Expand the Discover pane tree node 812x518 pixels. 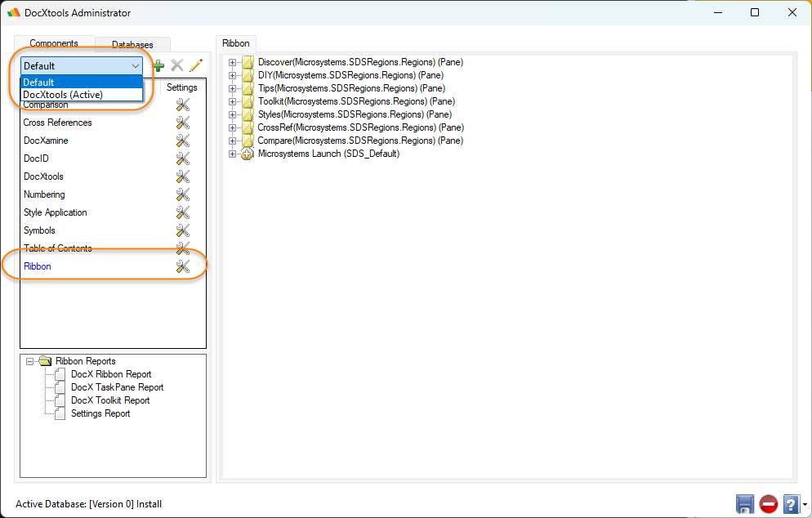point(232,62)
